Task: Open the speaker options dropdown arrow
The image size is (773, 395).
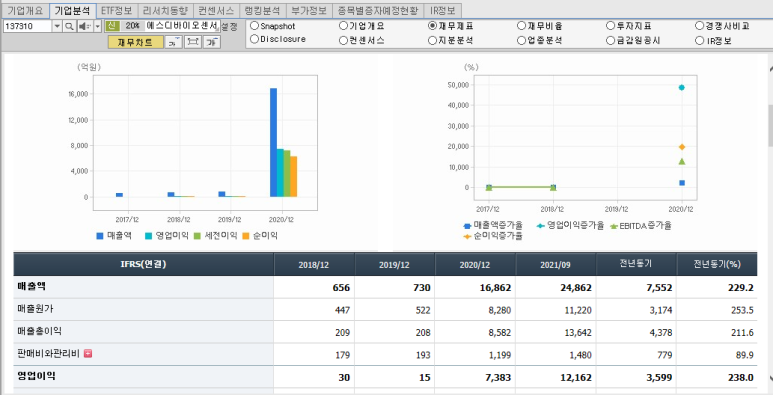Action: [x=97, y=26]
